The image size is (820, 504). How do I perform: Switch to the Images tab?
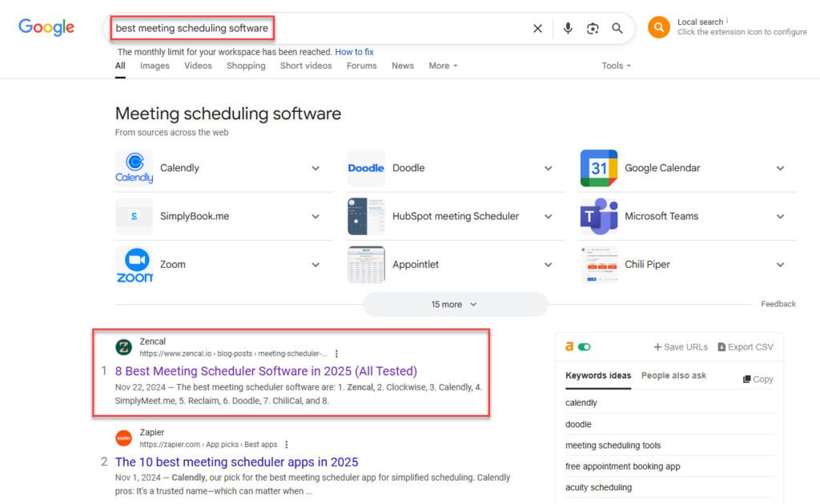pyautogui.click(x=155, y=66)
